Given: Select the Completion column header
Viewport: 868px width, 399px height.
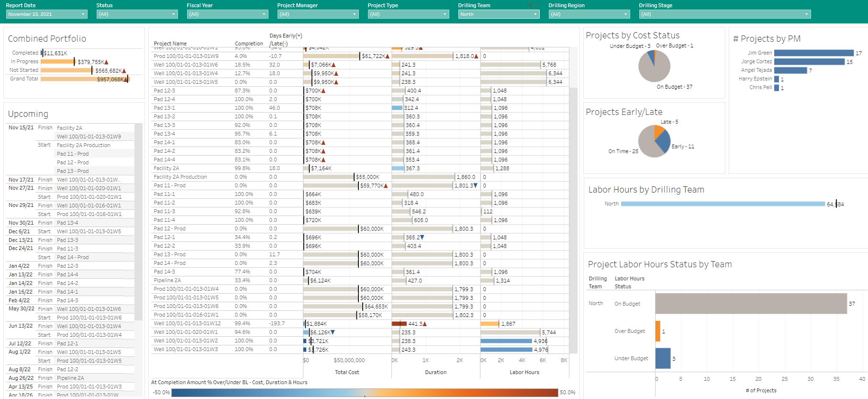Looking at the screenshot, I should tap(249, 44).
